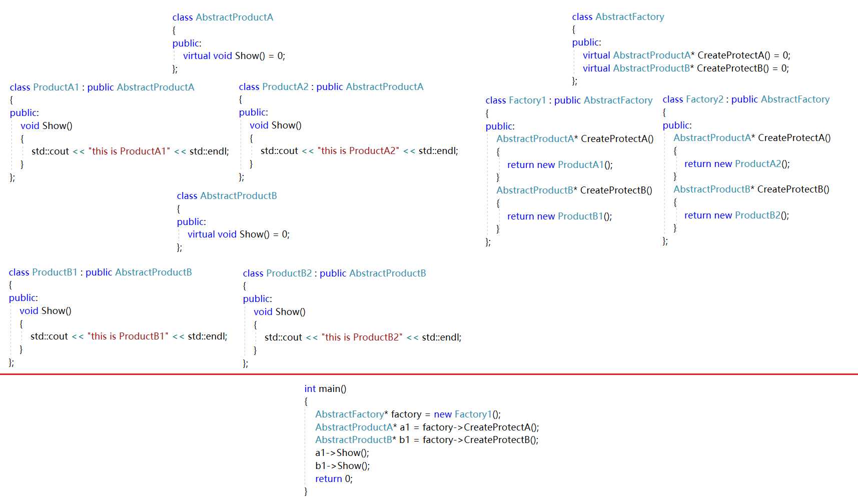This screenshot has height=504, width=858.
Task: Click 'AbstractProductB* CreateProtectB()' in Factory2
Action: tap(751, 189)
